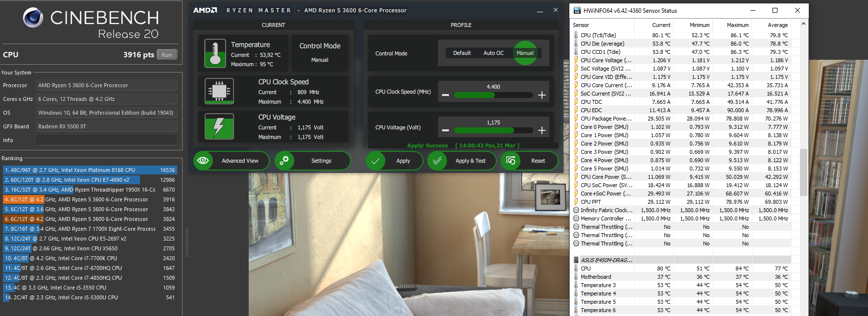Select the Core 0 Power (SMU) row
Image resolution: width=868 pixels, height=316 pixels.
click(x=681, y=127)
